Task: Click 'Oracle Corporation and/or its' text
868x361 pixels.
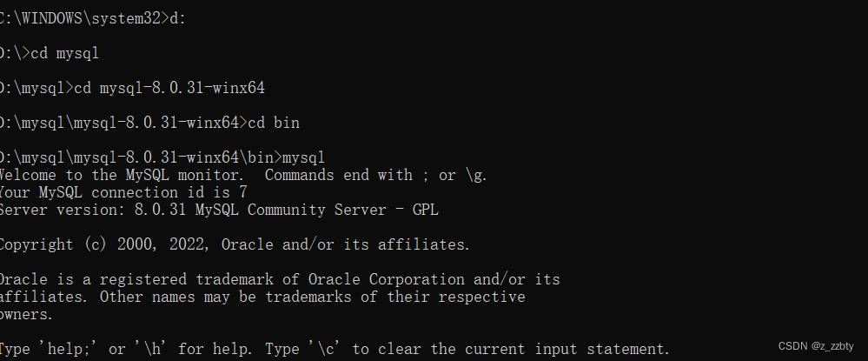Action: [x=434, y=279]
